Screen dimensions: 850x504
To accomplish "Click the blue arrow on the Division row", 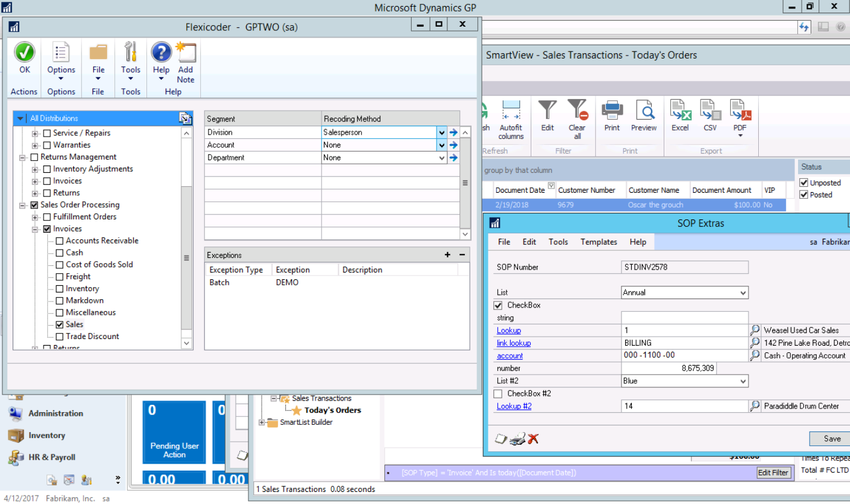I will (453, 132).
